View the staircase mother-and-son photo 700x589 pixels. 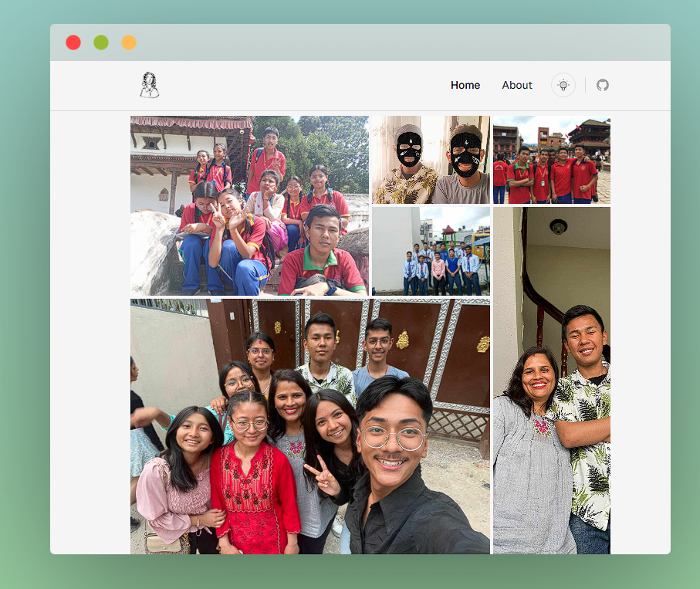[x=550, y=378]
